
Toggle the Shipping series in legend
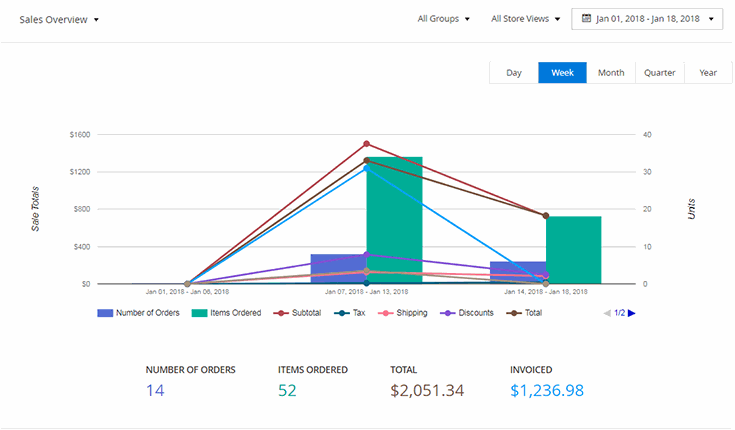point(402,313)
